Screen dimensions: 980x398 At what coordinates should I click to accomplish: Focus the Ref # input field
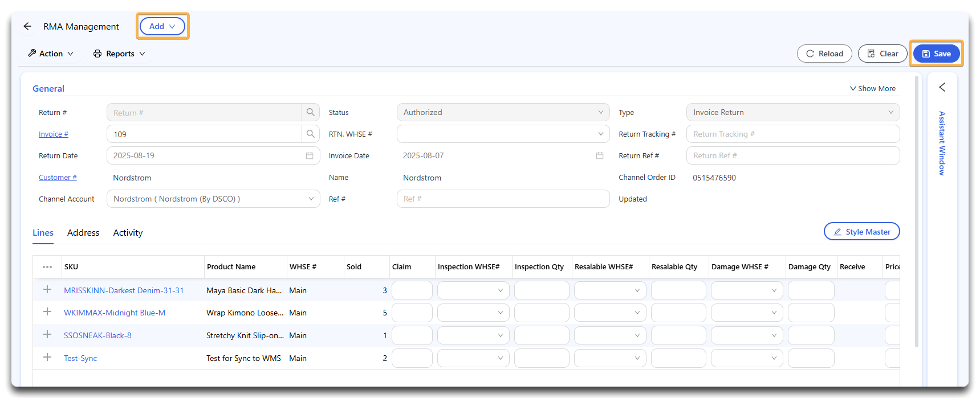coord(503,199)
